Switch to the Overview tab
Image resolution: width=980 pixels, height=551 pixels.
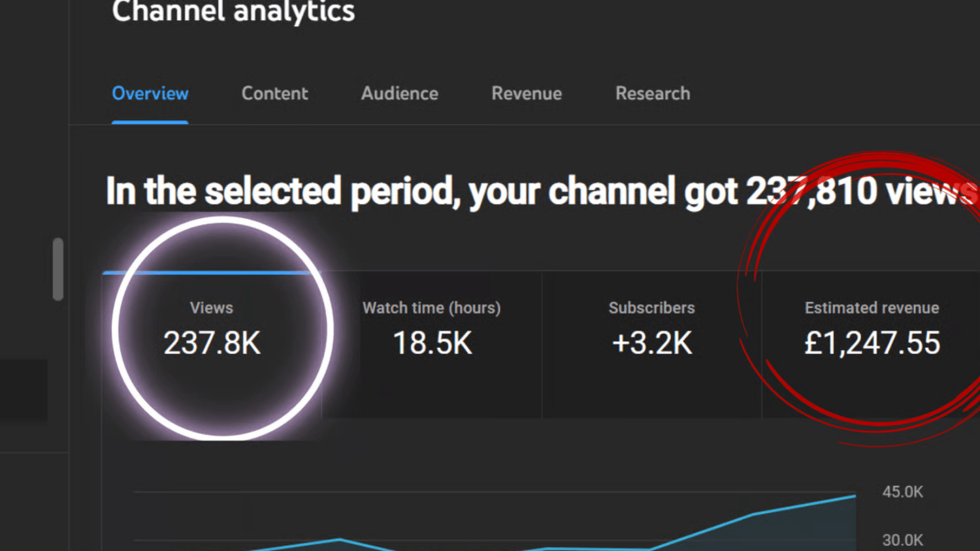pyautogui.click(x=150, y=93)
